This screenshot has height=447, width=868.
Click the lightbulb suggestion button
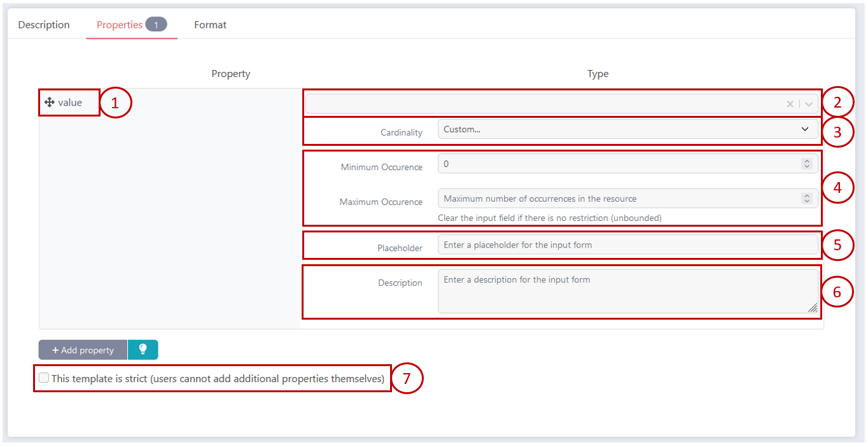pyautogui.click(x=143, y=350)
